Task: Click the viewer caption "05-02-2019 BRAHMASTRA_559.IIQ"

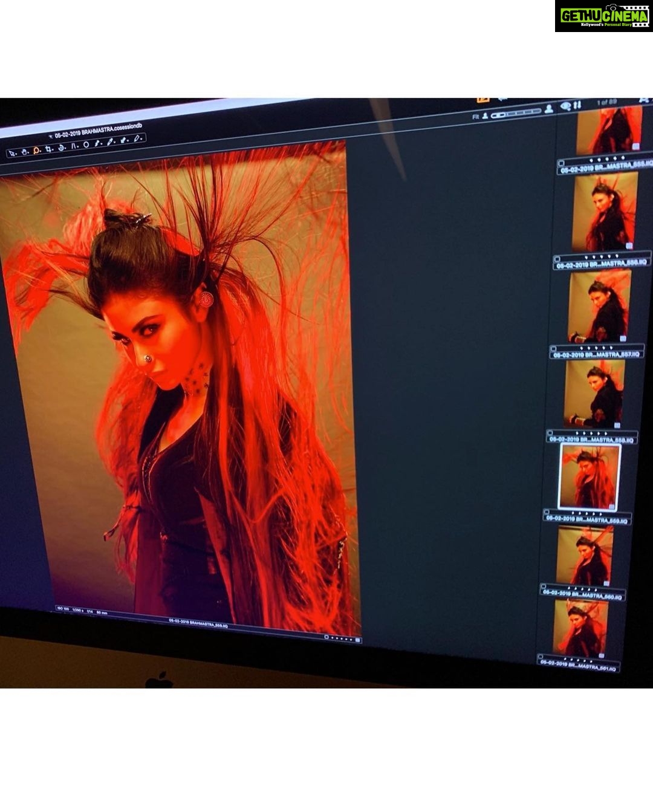Action: coord(198,624)
